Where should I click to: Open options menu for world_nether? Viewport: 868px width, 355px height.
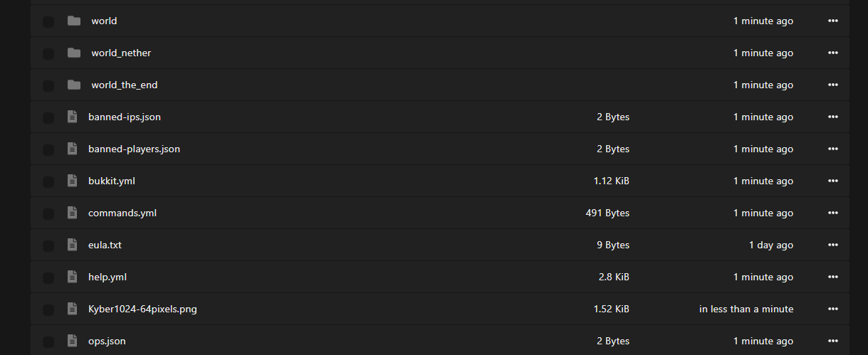coord(833,53)
